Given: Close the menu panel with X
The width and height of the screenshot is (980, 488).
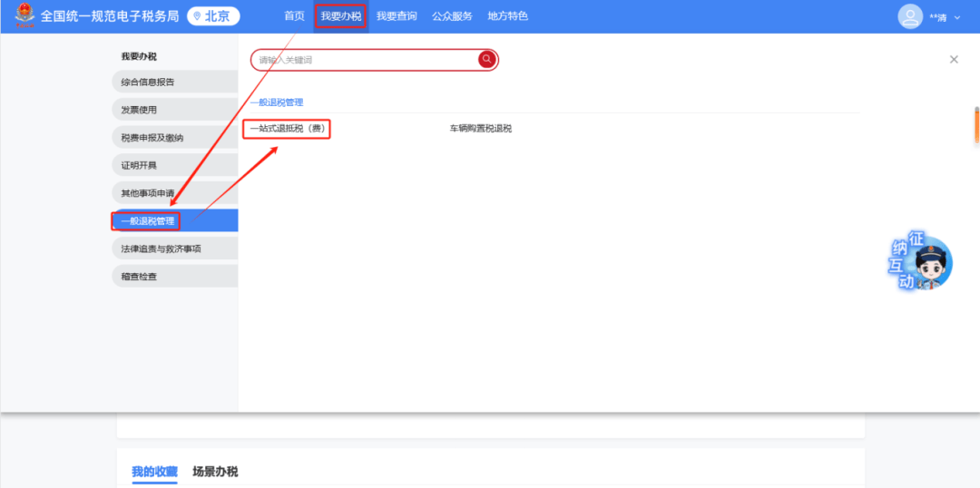Looking at the screenshot, I should pyautogui.click(x=954, y=60).
